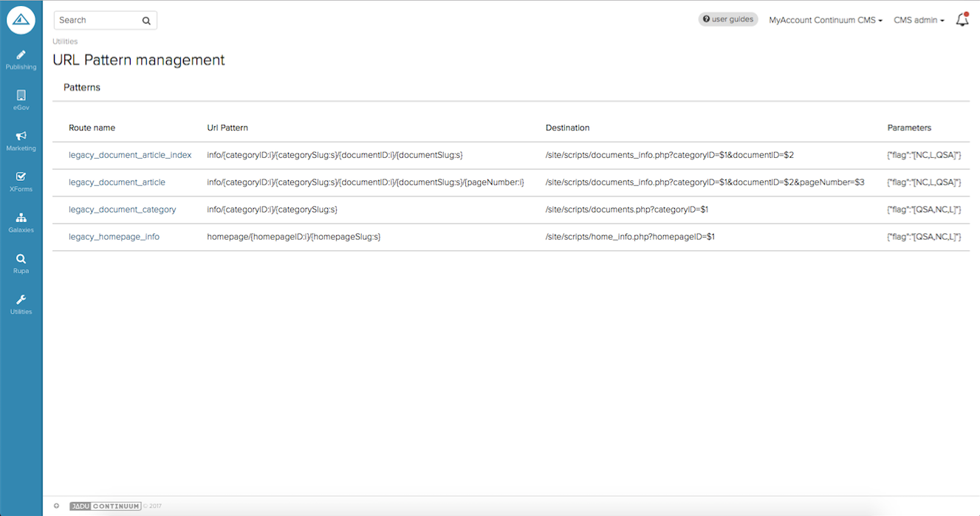
Task: Open the legacy_document_category route
Action: click(x=123, y=210)
